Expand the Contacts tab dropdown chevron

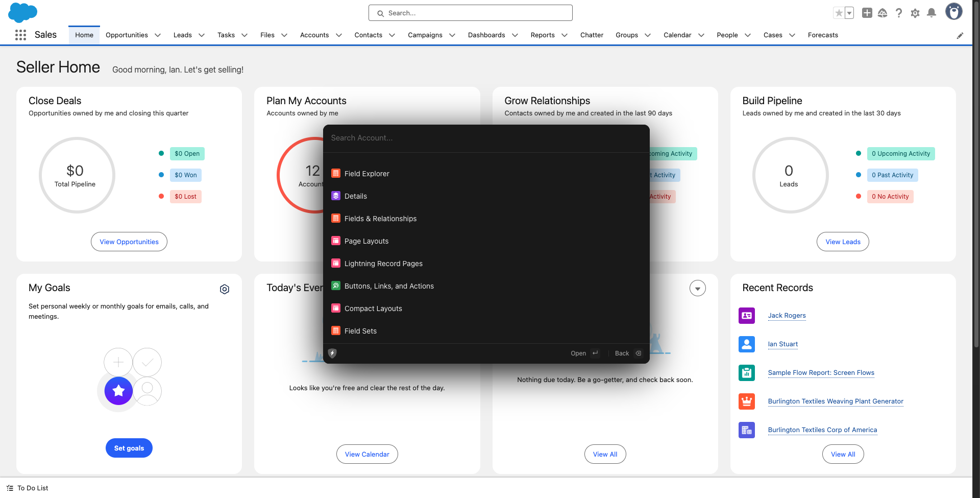tap(392, 35)
